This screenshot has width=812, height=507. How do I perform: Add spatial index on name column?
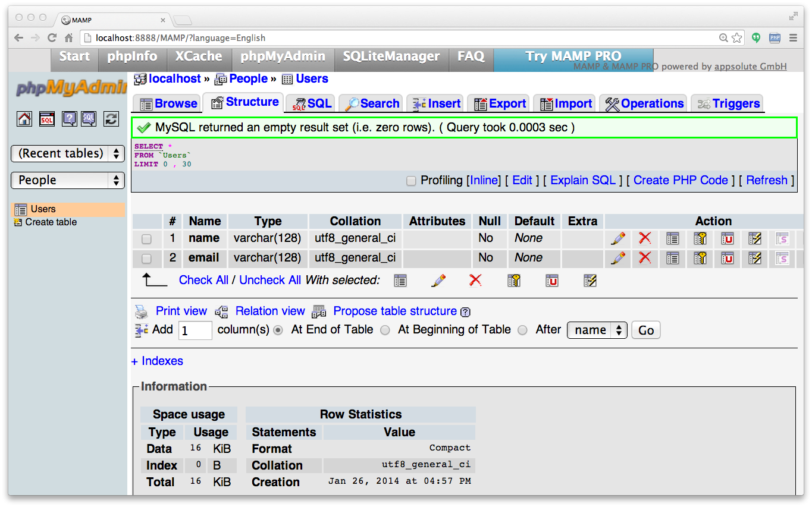pos(782,238)
